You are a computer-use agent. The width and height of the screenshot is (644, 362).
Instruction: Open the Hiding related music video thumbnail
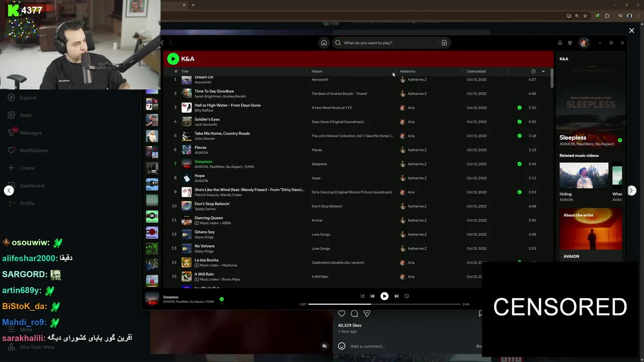584,175
